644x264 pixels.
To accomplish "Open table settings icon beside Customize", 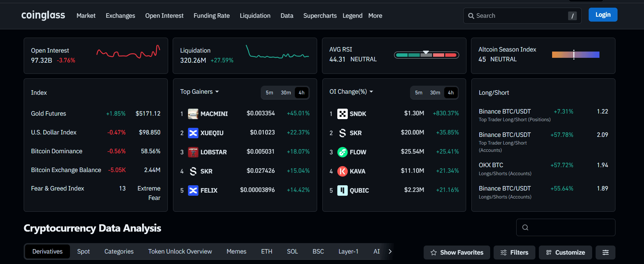I will click(x=605, y=253).
